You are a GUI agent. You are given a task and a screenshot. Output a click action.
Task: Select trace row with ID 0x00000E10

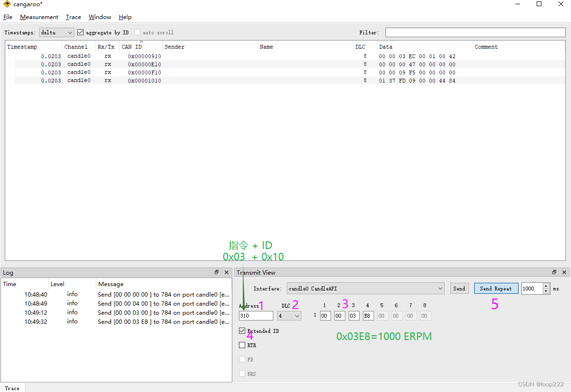[x=290, y=64]
